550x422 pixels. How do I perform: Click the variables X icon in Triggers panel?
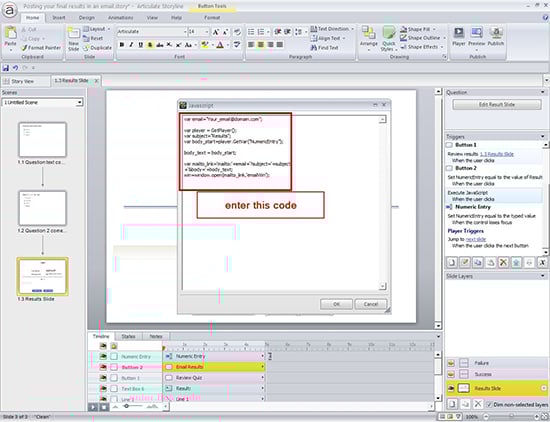point(542,262)
